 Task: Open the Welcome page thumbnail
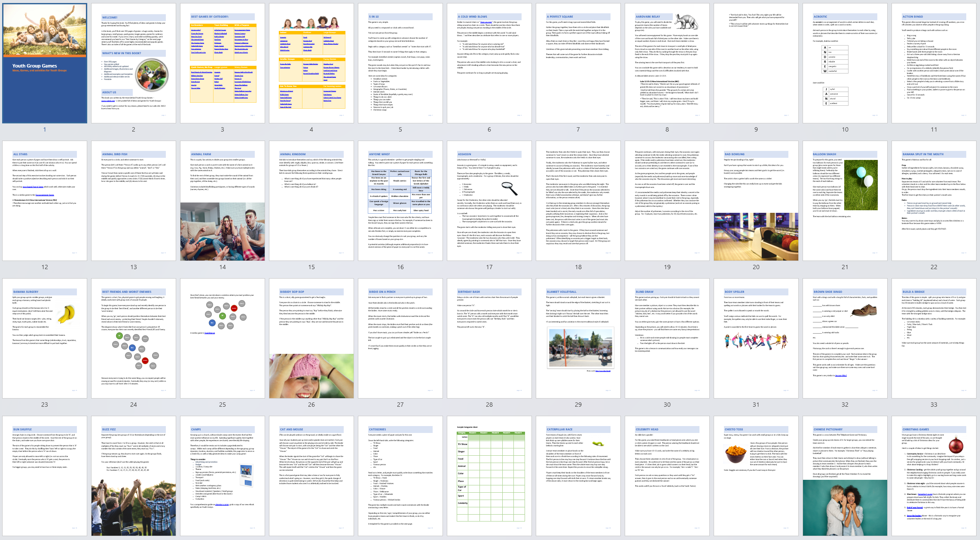click(134, 63)
